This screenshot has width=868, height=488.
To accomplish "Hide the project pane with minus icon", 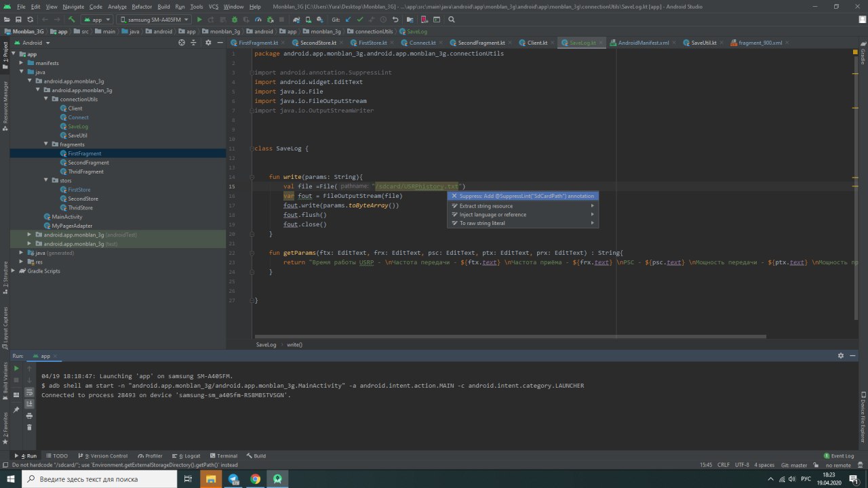I will (x=219, y=42).
